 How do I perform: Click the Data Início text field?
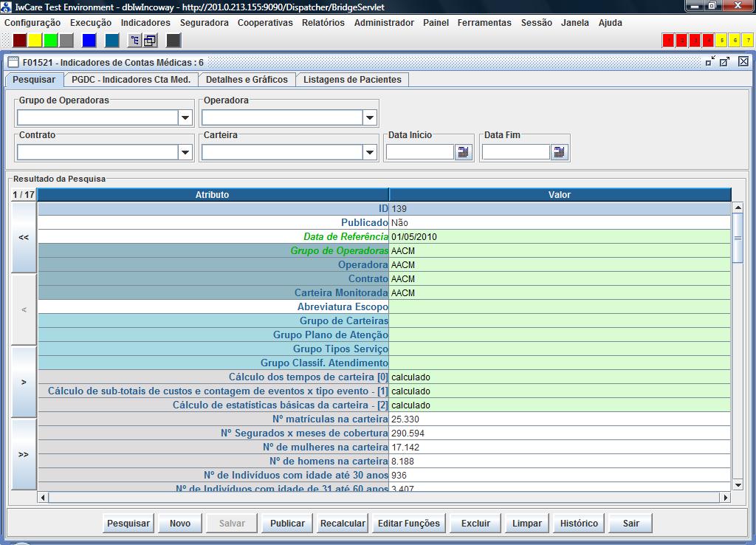click(419, 152)
